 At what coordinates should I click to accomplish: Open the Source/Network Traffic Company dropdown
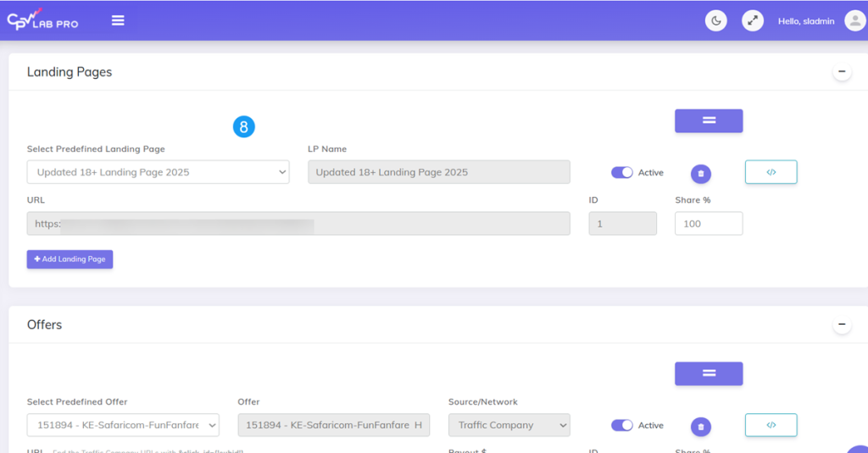[509, 425]
